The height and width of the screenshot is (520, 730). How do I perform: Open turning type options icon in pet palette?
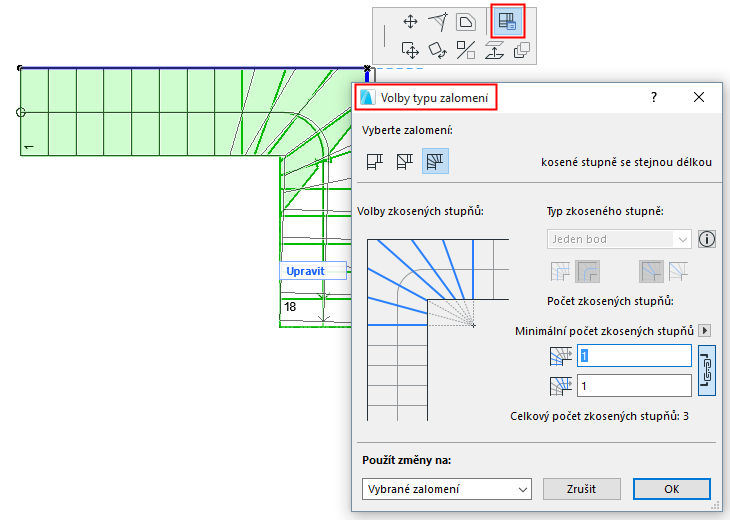click(507, 21)
